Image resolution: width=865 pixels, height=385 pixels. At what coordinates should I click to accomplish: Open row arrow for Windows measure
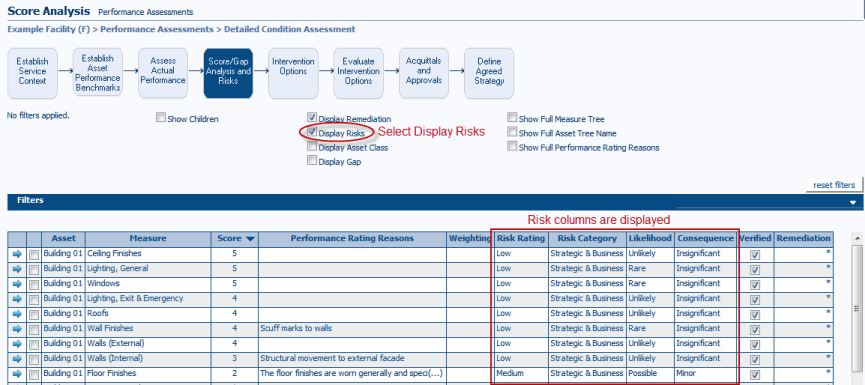point(17,284)
